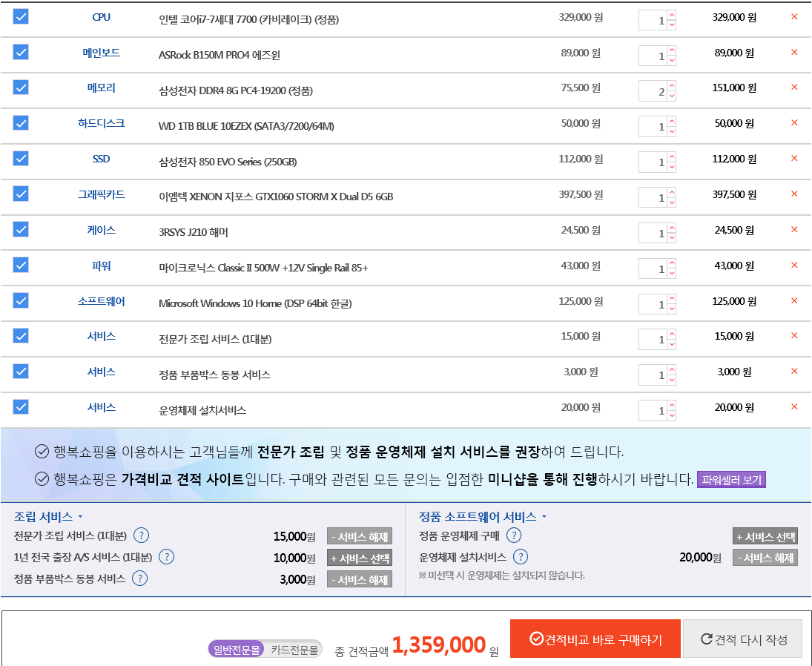Expand the 조립 서비스 section arrow
Screen dimensions: 812x666
click(80, 516)
